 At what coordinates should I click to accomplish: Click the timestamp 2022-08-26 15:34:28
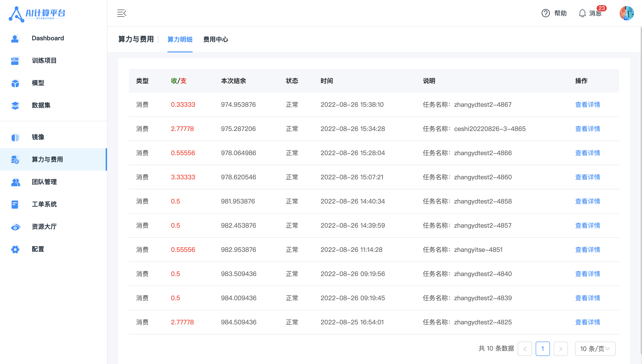353,129
